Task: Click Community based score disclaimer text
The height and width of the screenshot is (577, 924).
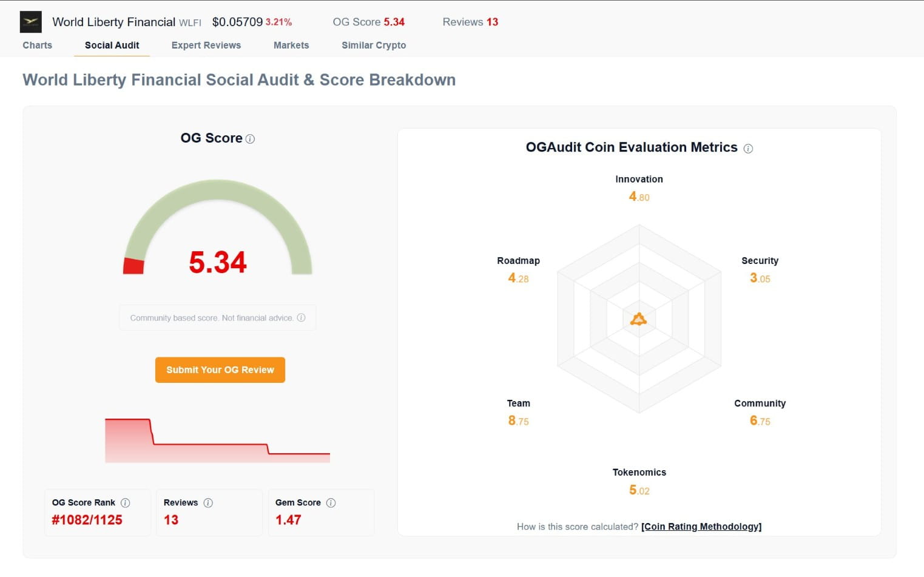Action: tap(212, 318)
